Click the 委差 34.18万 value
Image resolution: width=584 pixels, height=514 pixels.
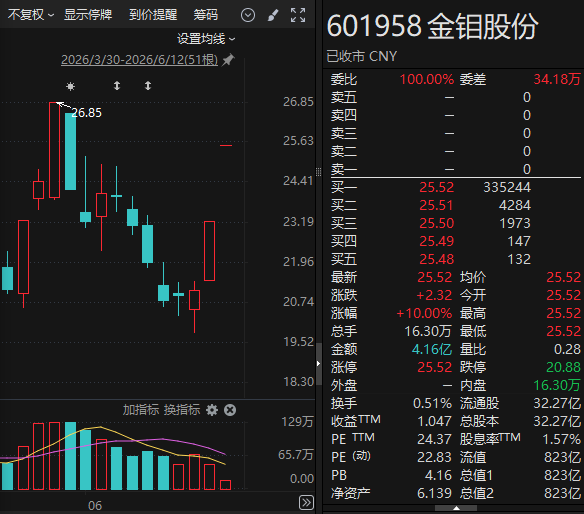557,79
